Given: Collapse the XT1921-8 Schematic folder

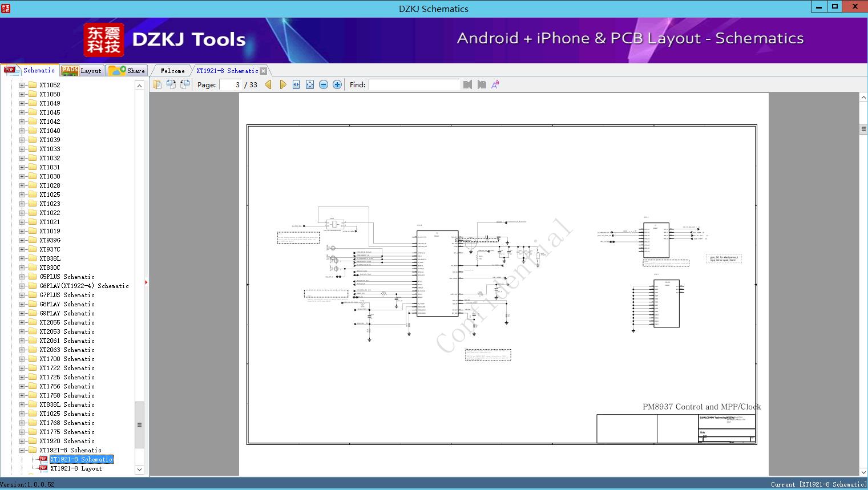Looking at the screenshot, I should pos(22,450).
